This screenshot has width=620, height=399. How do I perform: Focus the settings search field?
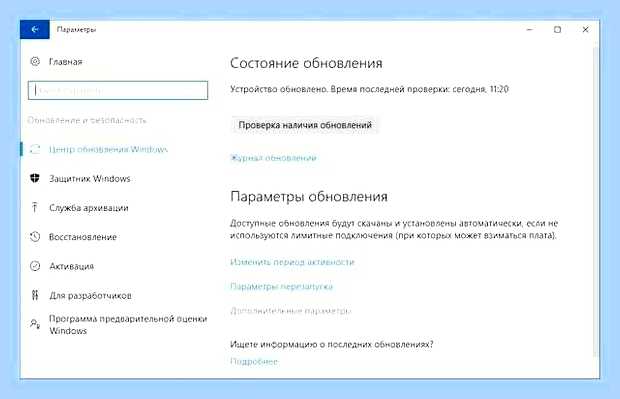(118, 91)
